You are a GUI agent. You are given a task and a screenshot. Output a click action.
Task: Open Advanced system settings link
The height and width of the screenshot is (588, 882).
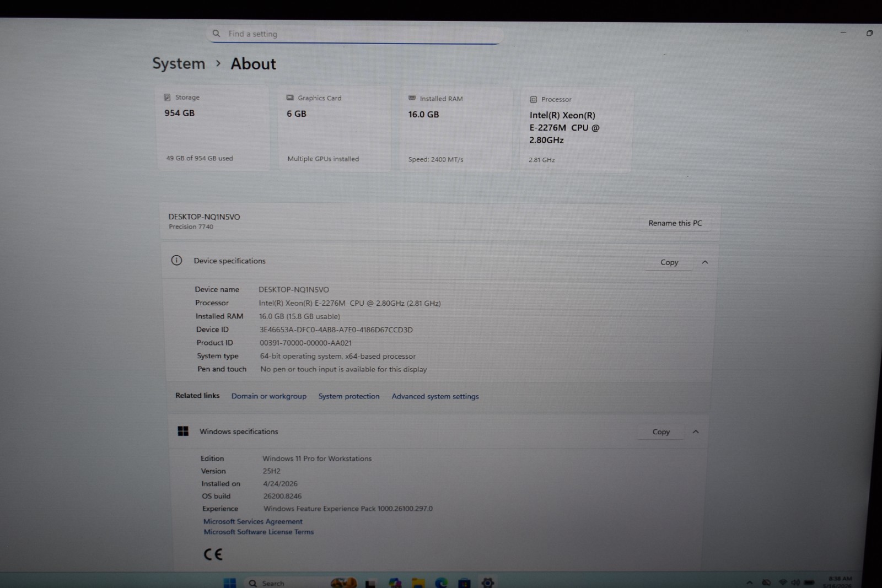point(435,396)
